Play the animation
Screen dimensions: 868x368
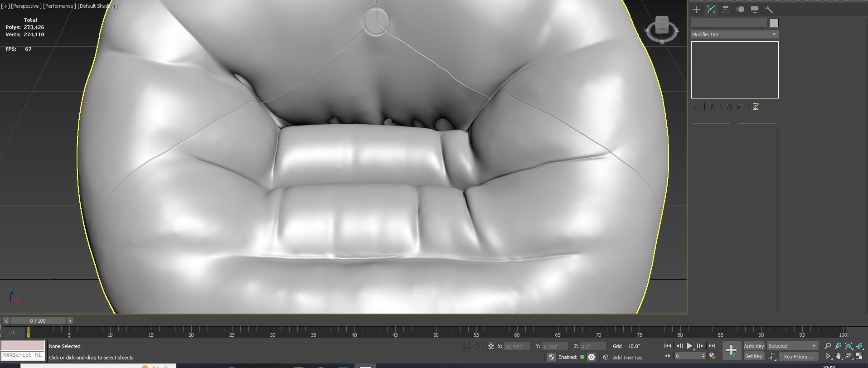click(x=690, y=346)
